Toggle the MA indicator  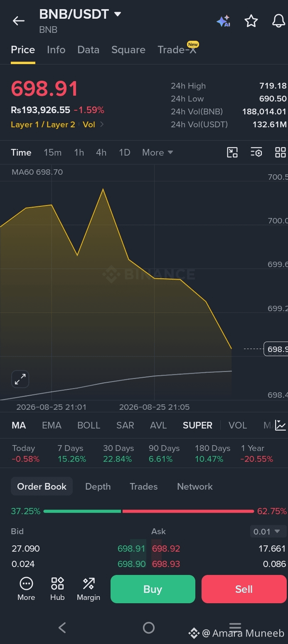(19, 425)
